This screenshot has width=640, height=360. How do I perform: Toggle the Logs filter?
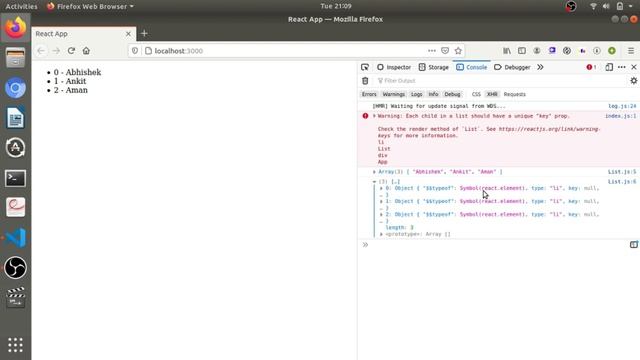[416, 94]
